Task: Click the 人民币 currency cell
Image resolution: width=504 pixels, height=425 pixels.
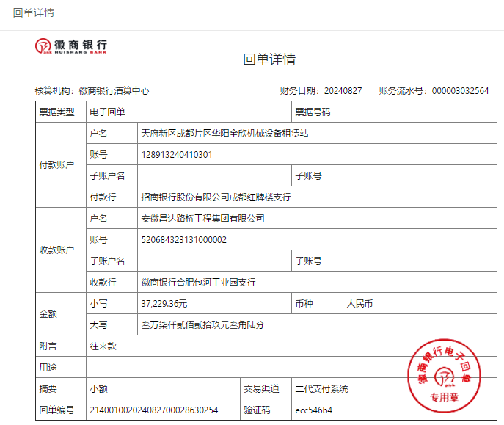Action: coord(360,303)
